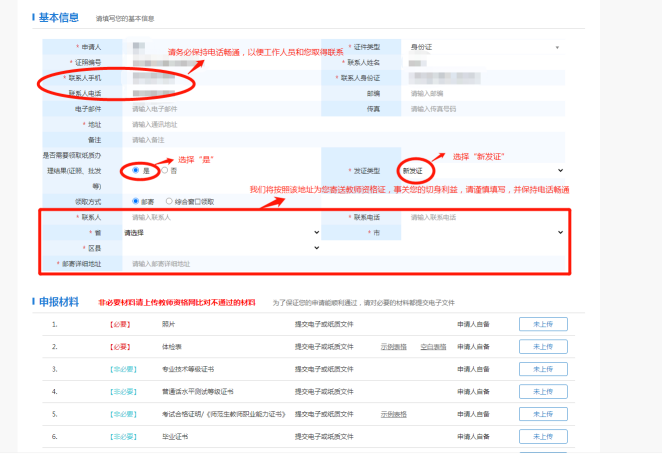
Task: Focus the 联系人手机 input field
Action: tap(222, 78)
